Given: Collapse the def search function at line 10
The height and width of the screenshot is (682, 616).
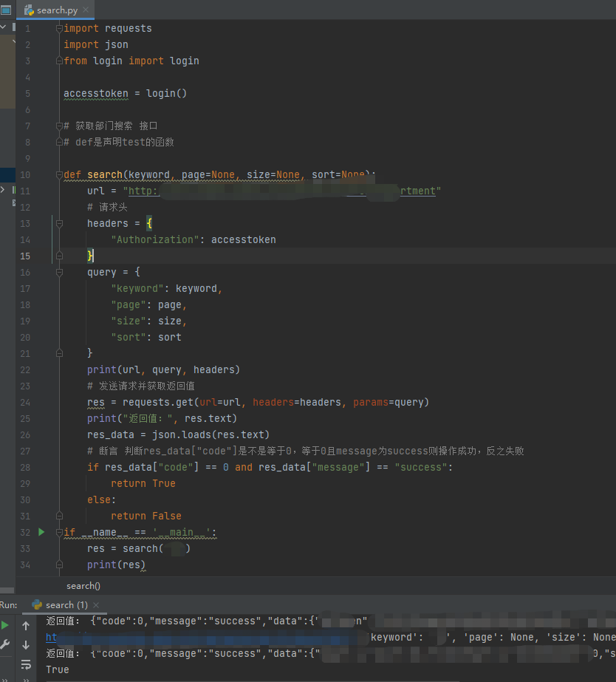Looking at the screenshot, I should click(59, 175).
